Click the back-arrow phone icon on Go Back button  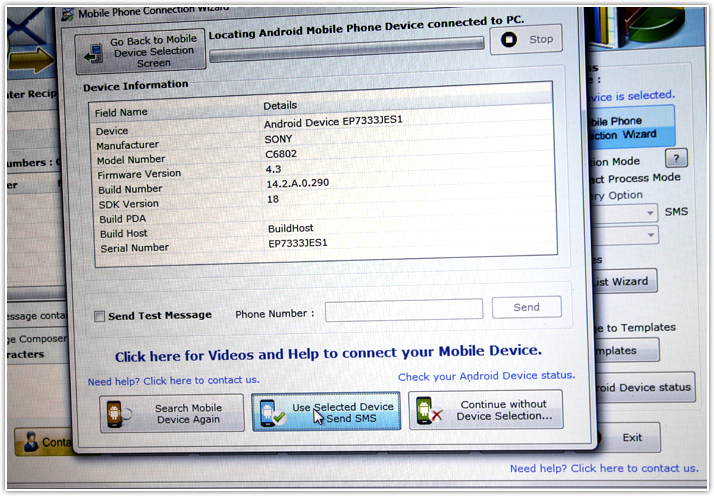pos(93,54)
